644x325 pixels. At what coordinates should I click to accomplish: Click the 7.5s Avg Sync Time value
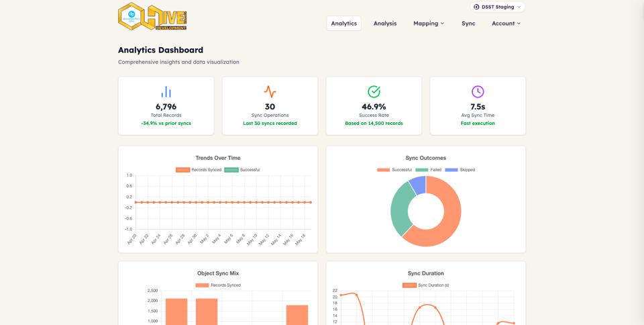tap(478, 107)
